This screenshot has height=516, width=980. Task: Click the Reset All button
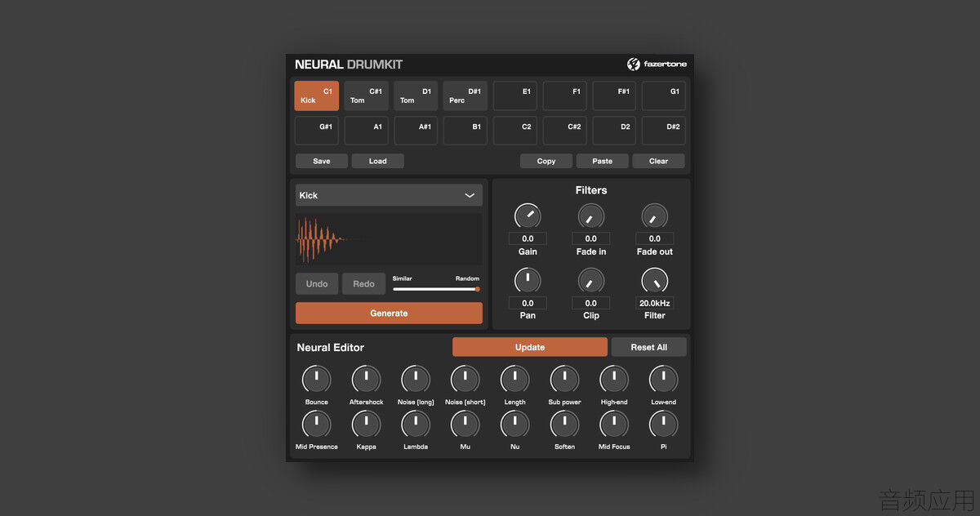[649, 347]
